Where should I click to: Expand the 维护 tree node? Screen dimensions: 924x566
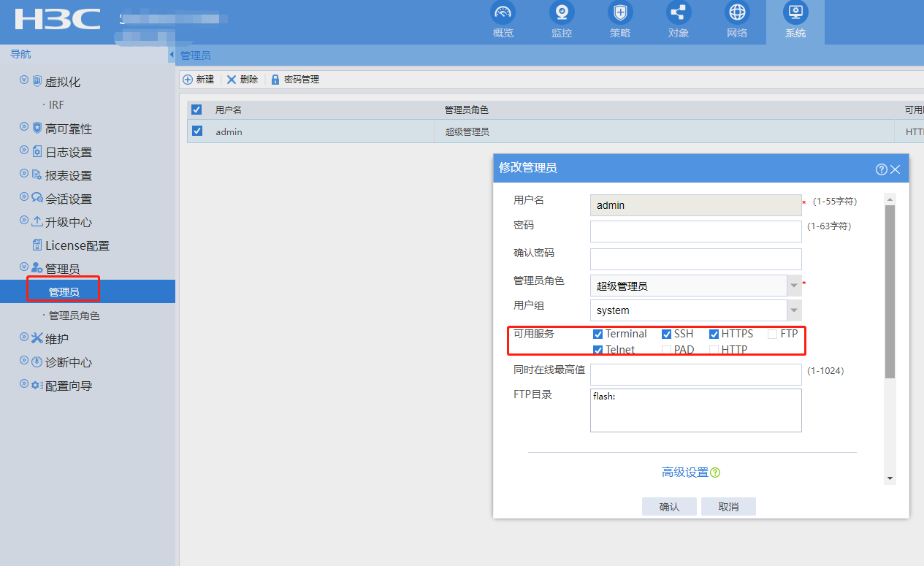[24, 337]
